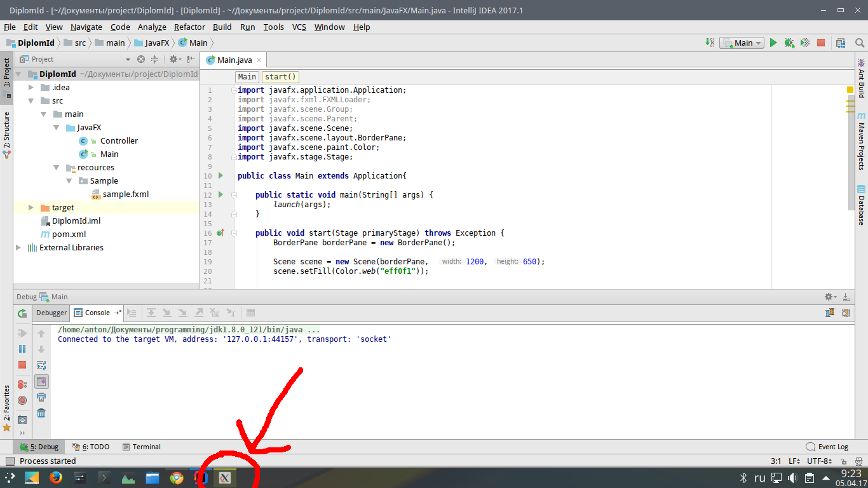Select sample.fxml in the project tree

[119, 194]
